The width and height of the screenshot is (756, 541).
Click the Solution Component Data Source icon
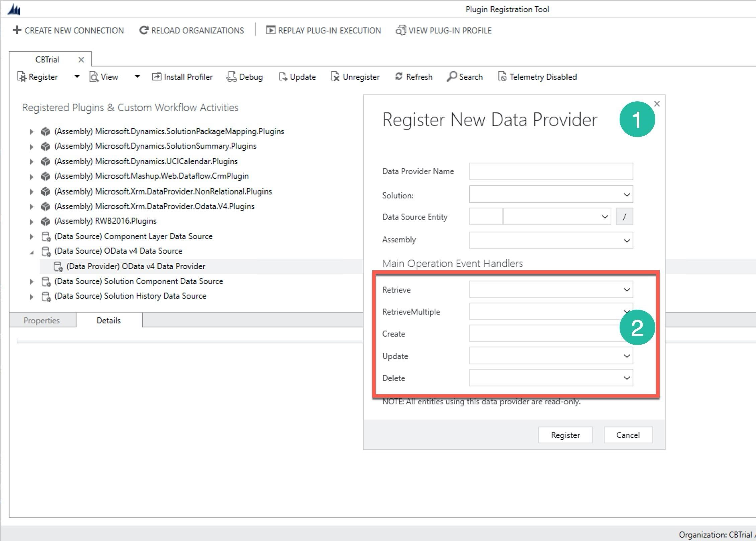[x=46, y=282]
